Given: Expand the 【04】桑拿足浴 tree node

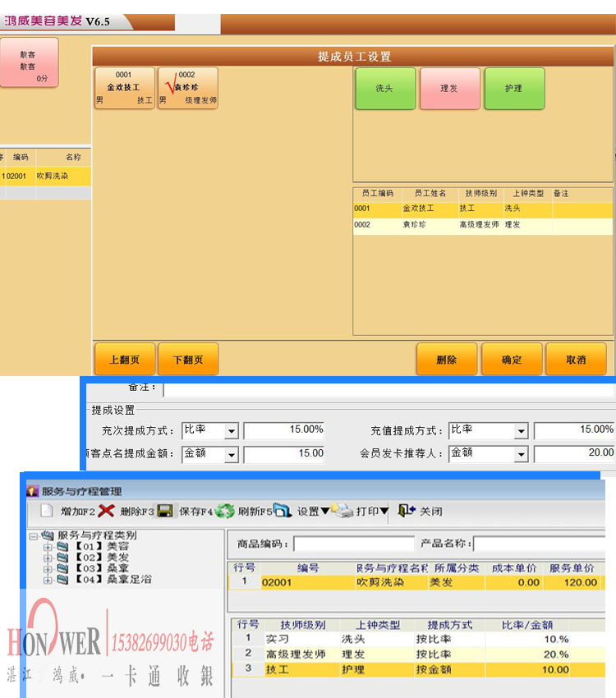Looking at the screenshot, I should coord(48,581).
